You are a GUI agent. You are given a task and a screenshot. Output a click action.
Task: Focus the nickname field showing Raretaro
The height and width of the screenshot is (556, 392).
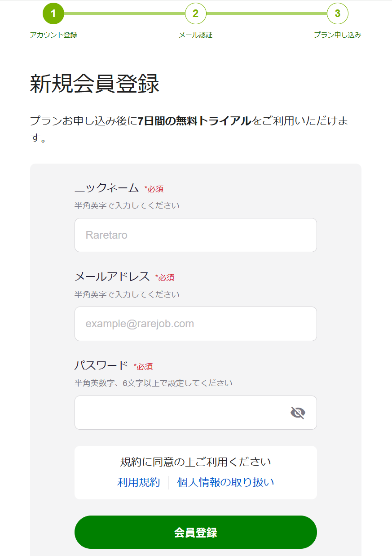point(195,235)
